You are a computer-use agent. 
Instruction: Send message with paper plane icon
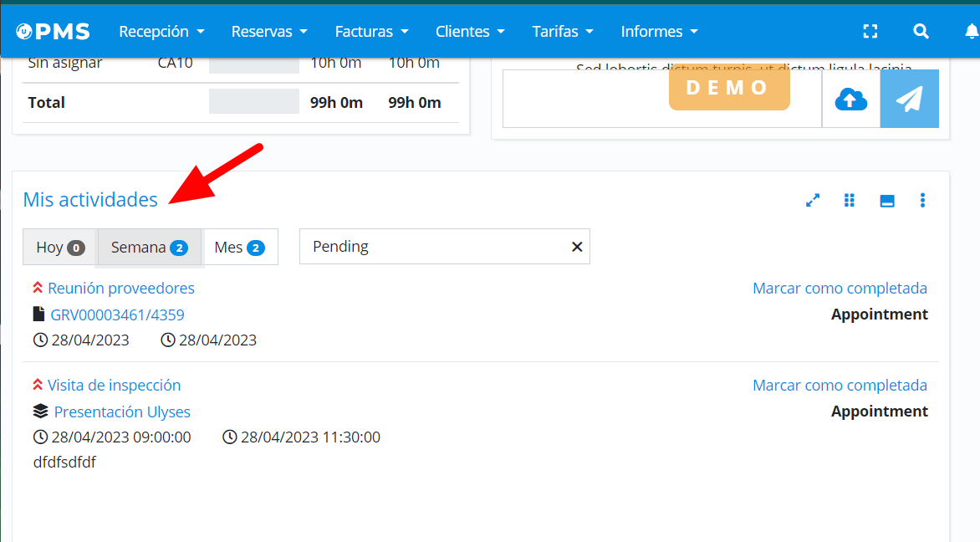click(909, 100)
